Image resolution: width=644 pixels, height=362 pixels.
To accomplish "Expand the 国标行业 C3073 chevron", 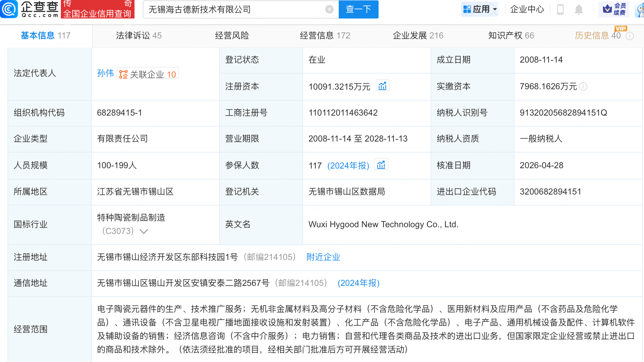I will 144,231.
